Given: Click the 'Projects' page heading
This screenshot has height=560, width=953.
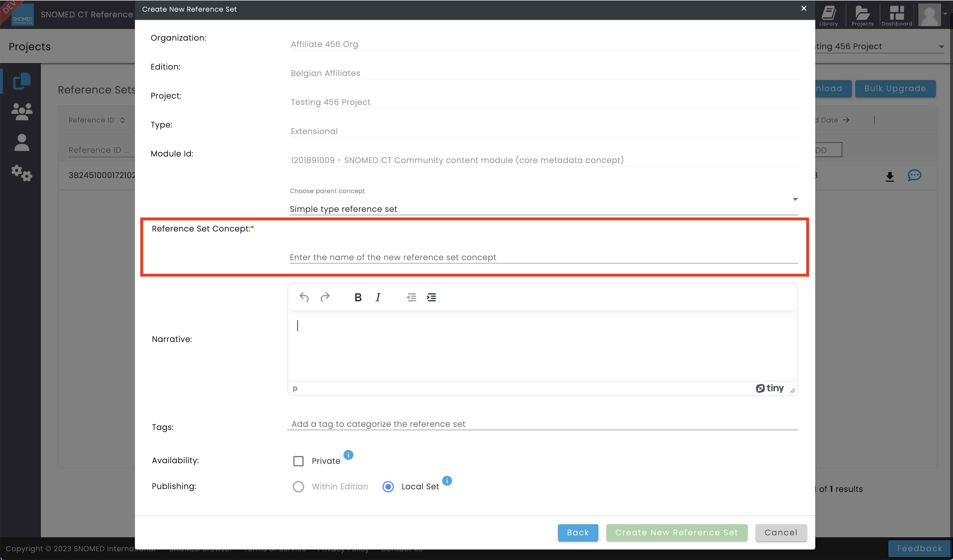Looking at the screenshot, I should pyautogui.click(x=30, y=47).
